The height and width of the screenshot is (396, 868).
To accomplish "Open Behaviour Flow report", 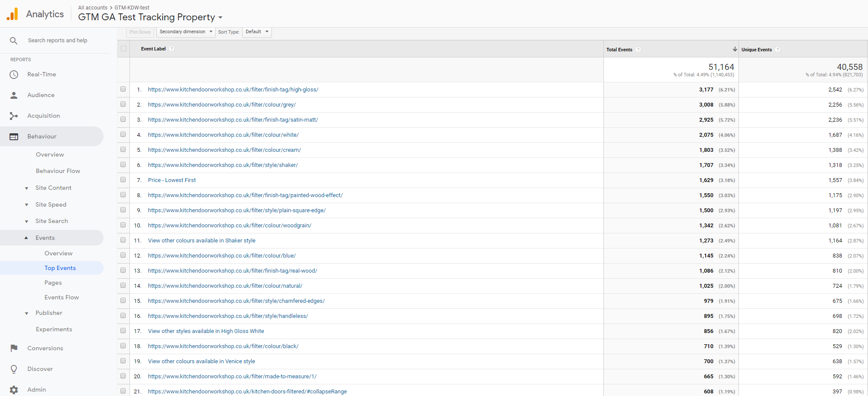I will click(58, 171).
